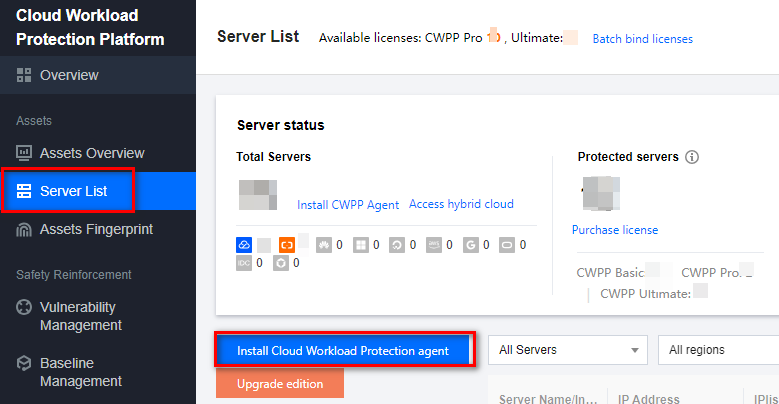Click the Google Cloud G icon
Viewport: 779px width, 404px height.
pos(470,245)
